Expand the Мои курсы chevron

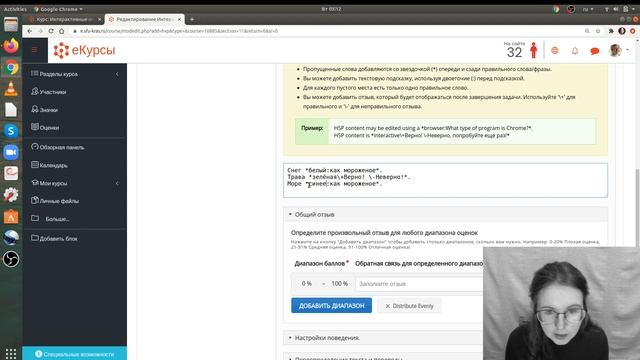coord(117,183)
